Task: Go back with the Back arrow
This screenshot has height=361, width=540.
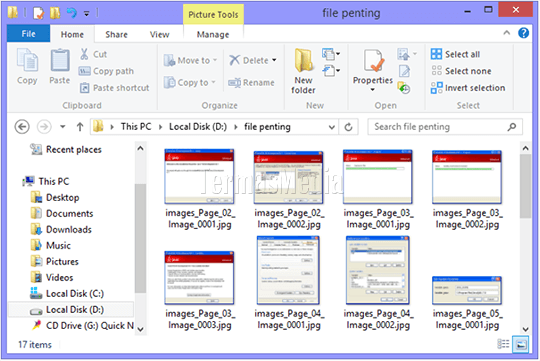Action: pos(22,127)
